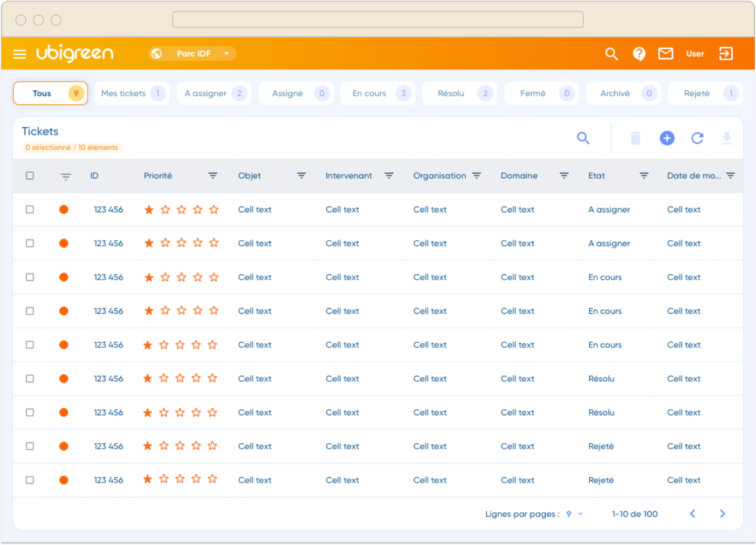Switch to the Mes tickets tab
This screenshot has height=545, width=756.
coord(132,93)
